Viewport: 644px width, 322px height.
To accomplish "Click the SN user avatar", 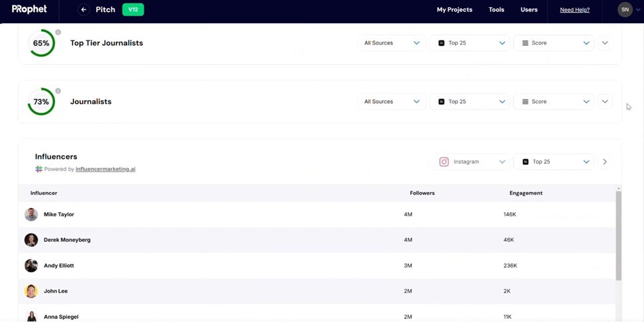I will click(x=625, y=10).
